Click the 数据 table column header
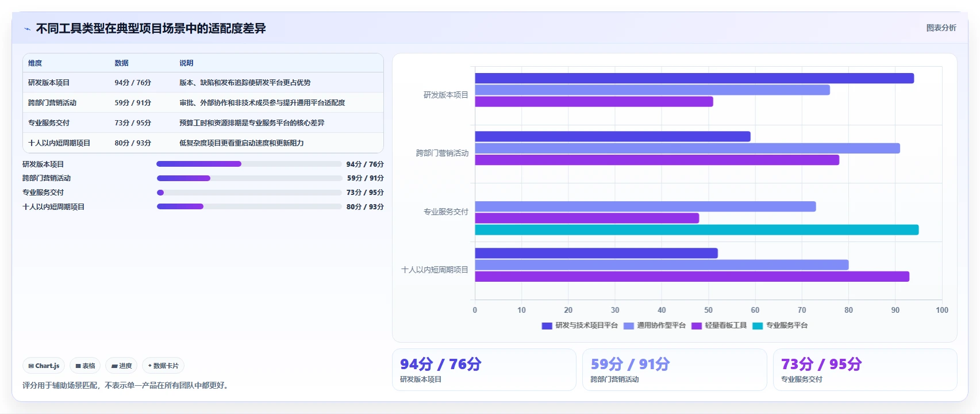Image resolution: width=980 pixels, height=414 pixels. point(121,63)
